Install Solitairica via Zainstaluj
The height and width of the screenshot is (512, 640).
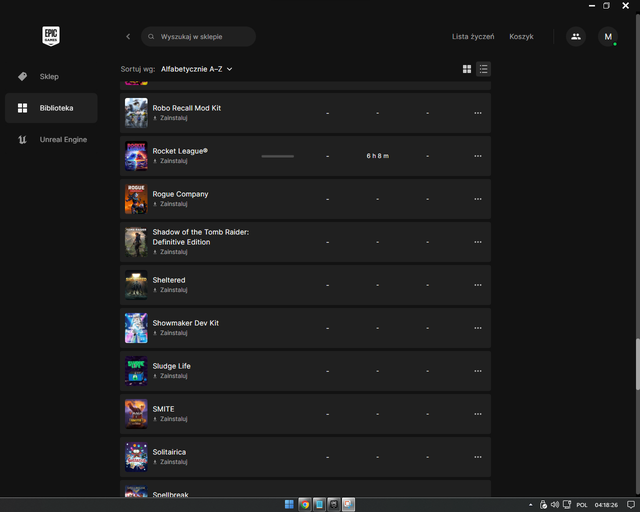(x=170, y=462)
